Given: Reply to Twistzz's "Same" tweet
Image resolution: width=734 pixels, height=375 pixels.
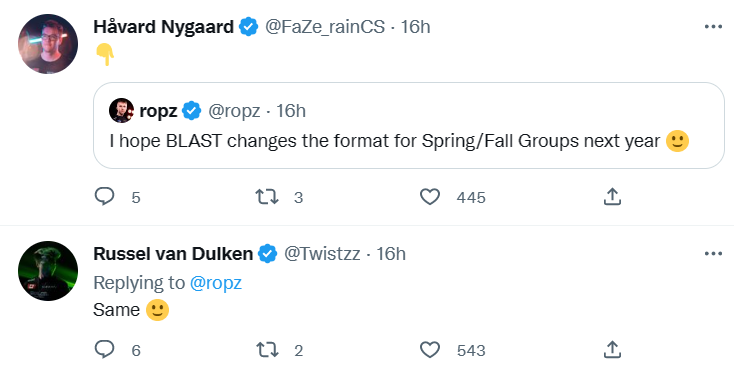Looking at the screenshot, I should (104, 350).
